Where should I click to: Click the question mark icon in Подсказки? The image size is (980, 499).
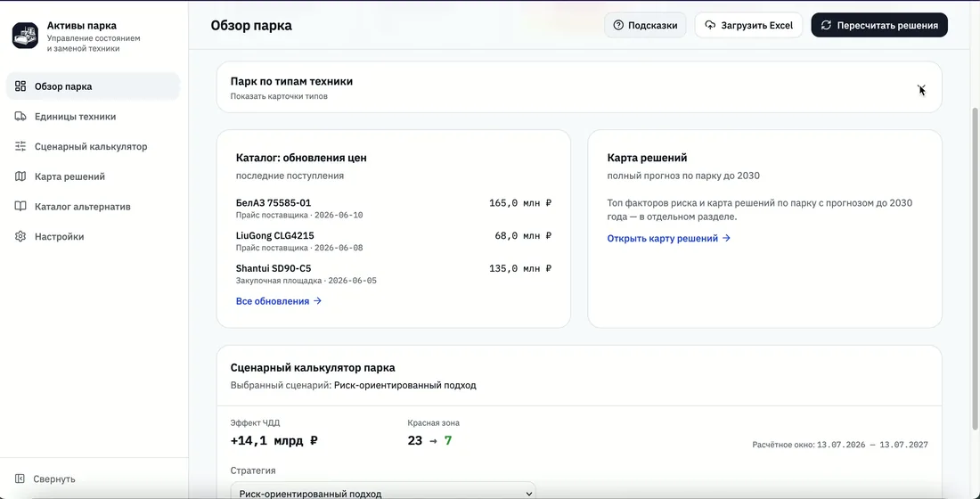(x=618, y=26)
